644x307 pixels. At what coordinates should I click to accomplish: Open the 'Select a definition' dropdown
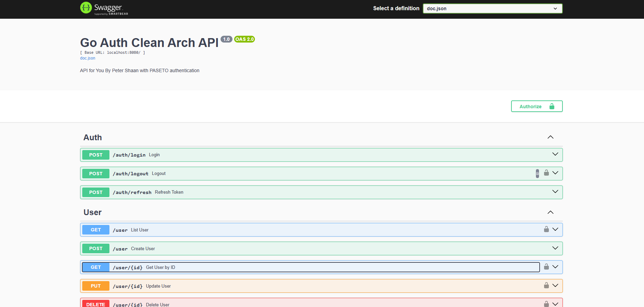tap(492, 9)
